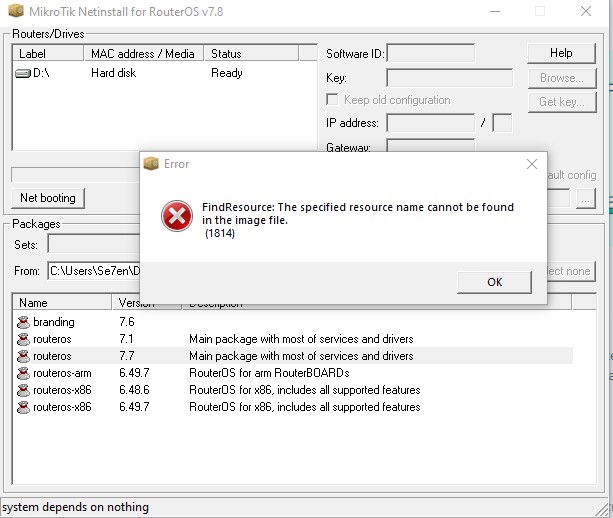Select 'routeros-x86' 6.49.7 row
This screenshot has height=518, width=613.
point(295,407)
